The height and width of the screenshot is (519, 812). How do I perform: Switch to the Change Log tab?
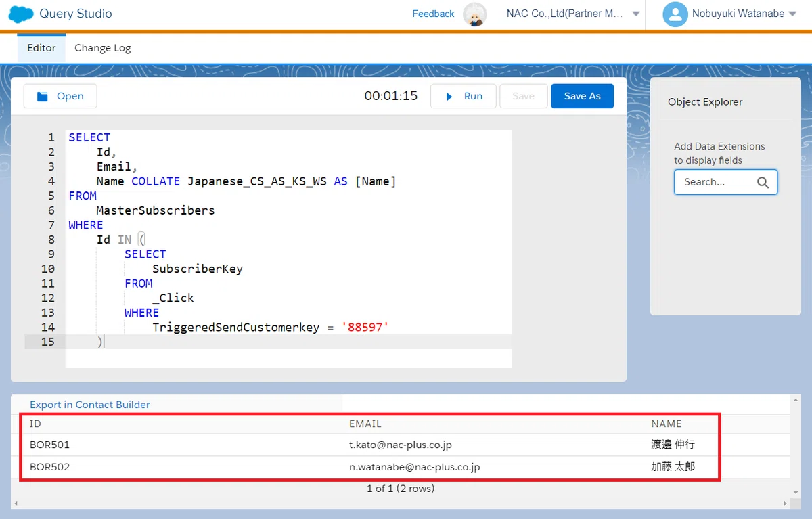click(x=102, y=48)
